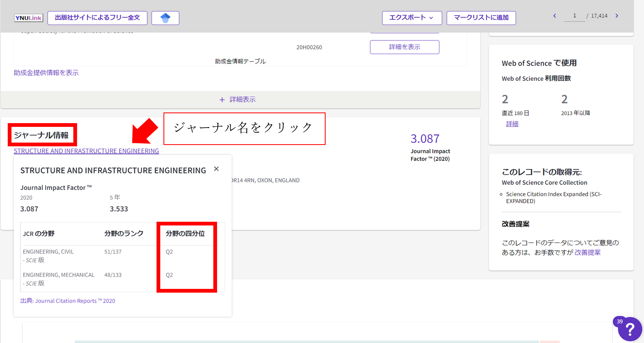Open the 詳細 usage count link
Image resolution: width=644 pixels, height=343 pixels.
(512, 124)
